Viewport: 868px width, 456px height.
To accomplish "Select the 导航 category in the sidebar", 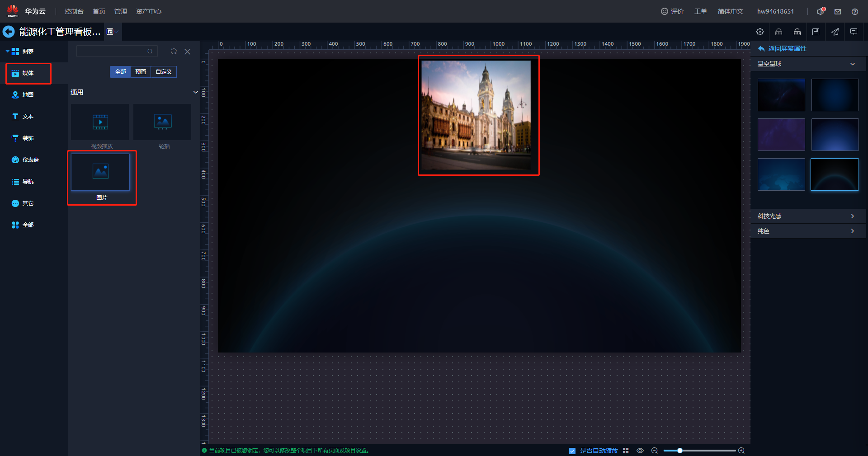I will point(28,182).
